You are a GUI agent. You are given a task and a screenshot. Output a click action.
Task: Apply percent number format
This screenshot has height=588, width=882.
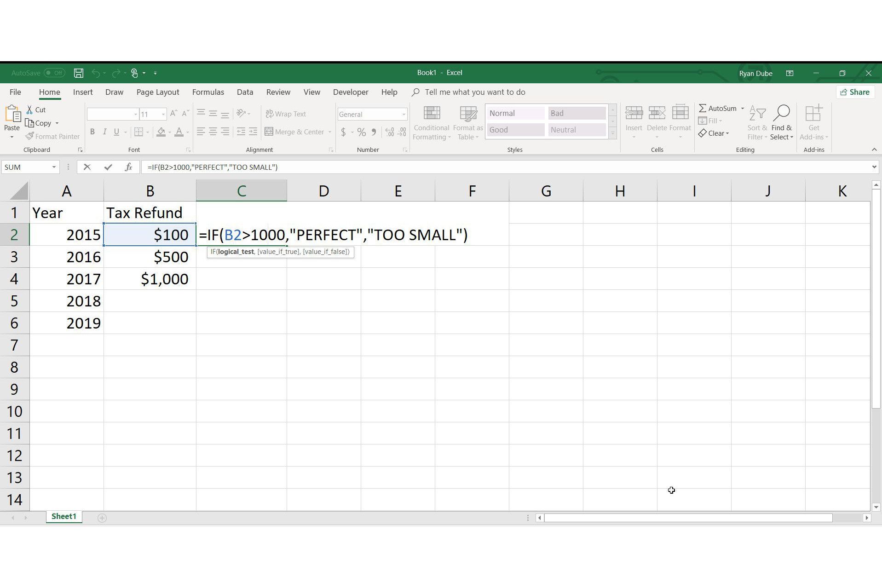pyautogui.click(x=361, y=132)
